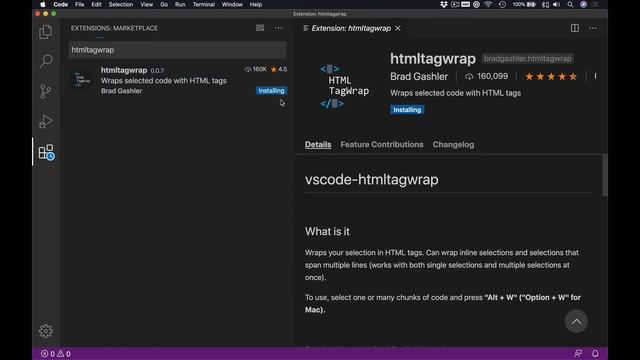The width and height of the screenshot is (640, 360).
Task: Open the volume menu bar icon
Action: [556, 4]
